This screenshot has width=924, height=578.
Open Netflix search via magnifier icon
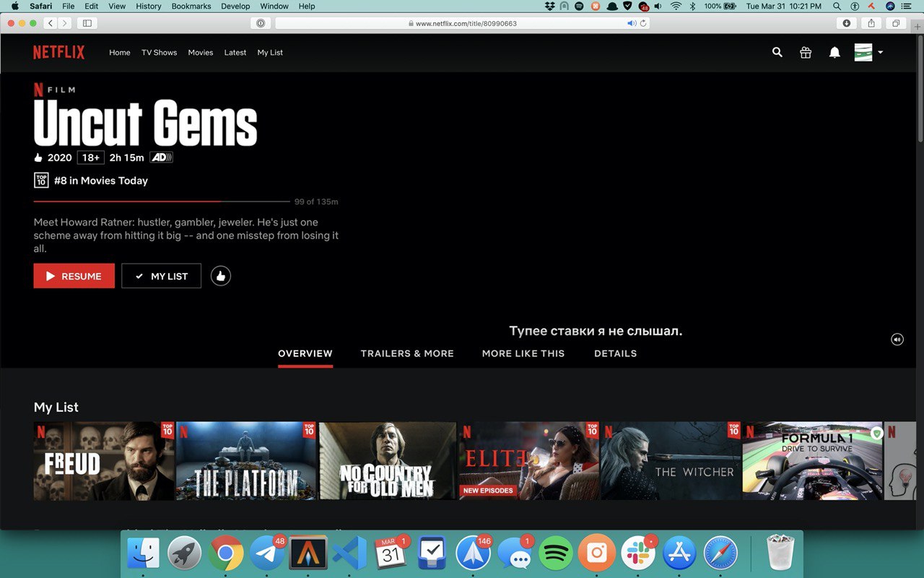(x=777, y=52)
